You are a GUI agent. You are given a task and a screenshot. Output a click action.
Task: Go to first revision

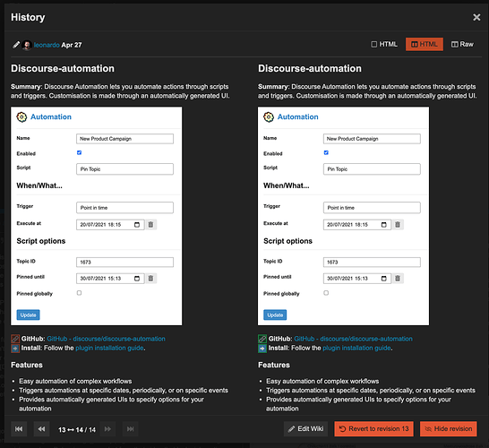[x=19, y=429]
